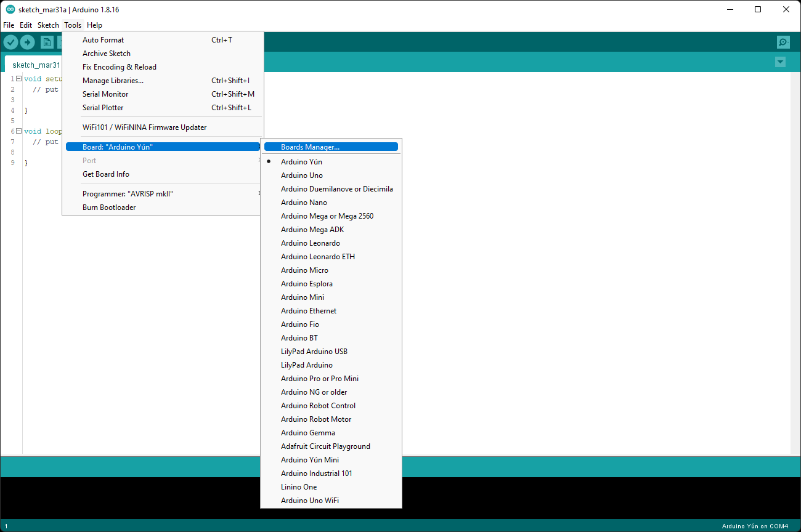Select Arduino Esplora board
Screen dimensions: 801x532
(x=331, y=284)
